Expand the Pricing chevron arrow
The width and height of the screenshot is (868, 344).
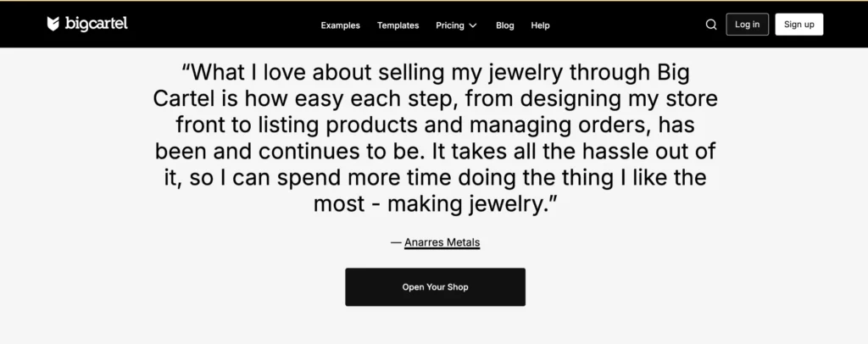(473, 25)
